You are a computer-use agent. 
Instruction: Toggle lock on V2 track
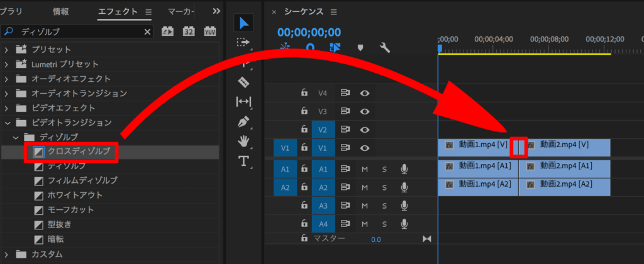coord(304,129)
